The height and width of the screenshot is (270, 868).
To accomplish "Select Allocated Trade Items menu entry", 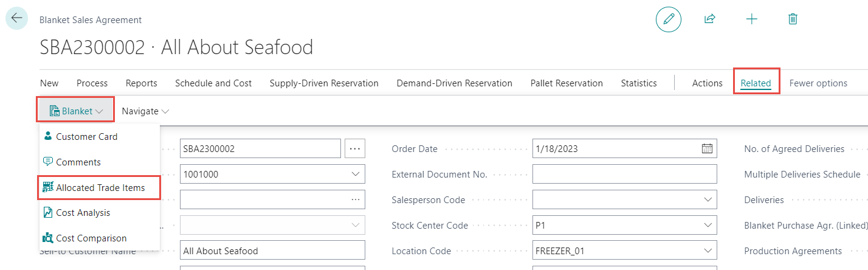I will tap(100, 188).
